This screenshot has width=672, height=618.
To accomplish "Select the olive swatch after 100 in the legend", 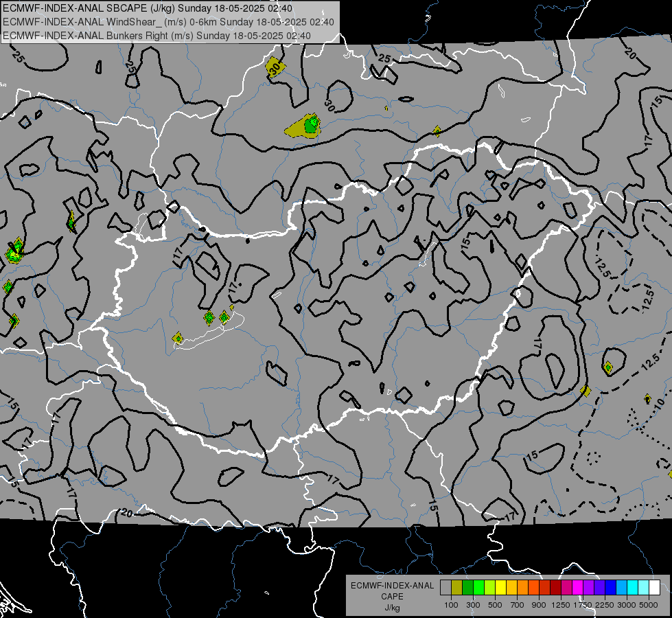I will [456, 587].
